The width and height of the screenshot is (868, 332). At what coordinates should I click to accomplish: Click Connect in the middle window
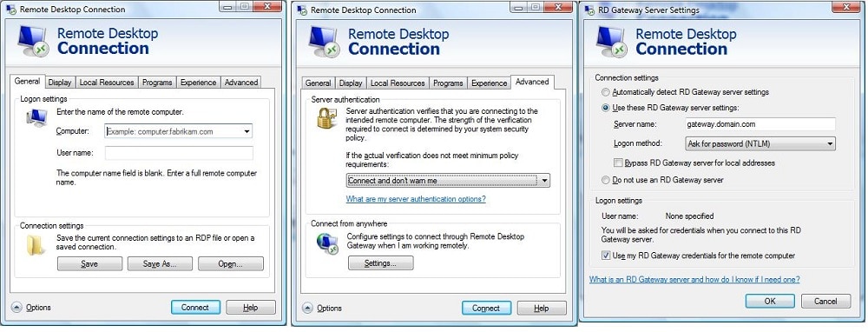coord(486,309)
